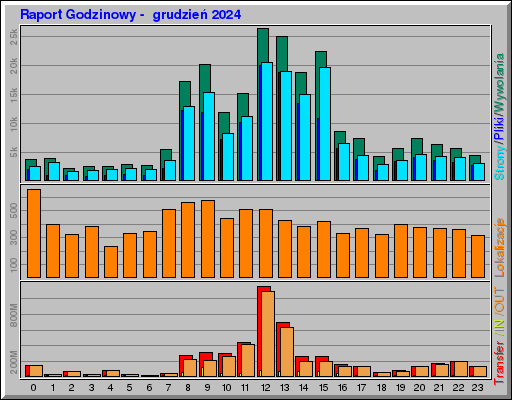Select hour label '13' on the x-axis
The width and height of the screenshot is (512, 400).
coord(285,388)
